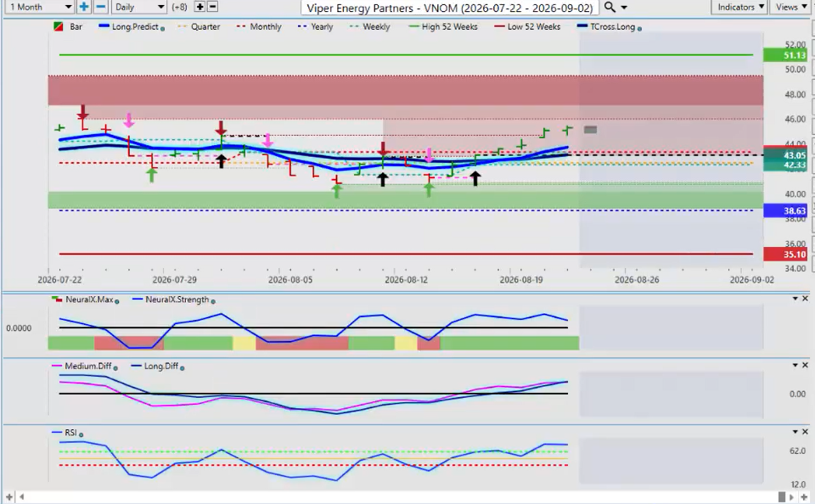Click the 43.05 price label
The width and height of the screenshot is (815, 504).
pyautogui.click(x=784, y=154)
